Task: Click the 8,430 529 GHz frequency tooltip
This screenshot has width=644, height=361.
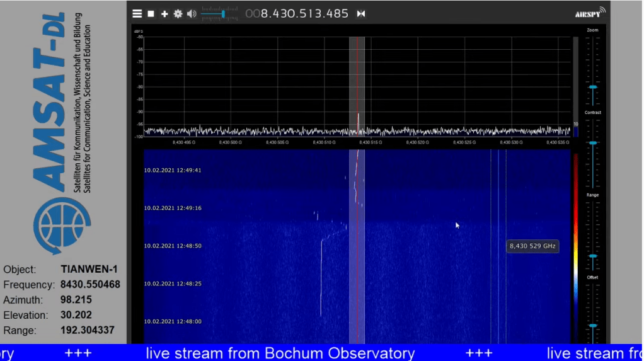Action: point(533,246)
